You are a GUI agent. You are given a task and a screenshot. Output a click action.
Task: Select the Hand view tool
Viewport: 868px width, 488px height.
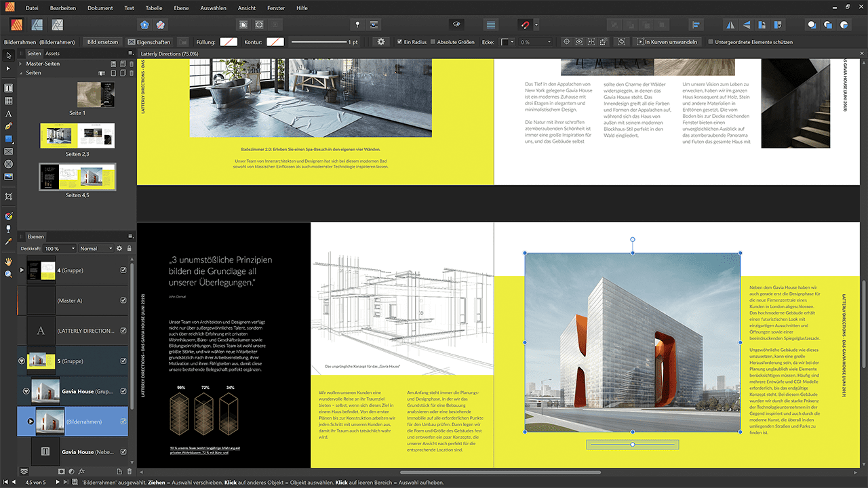point(8,261)
